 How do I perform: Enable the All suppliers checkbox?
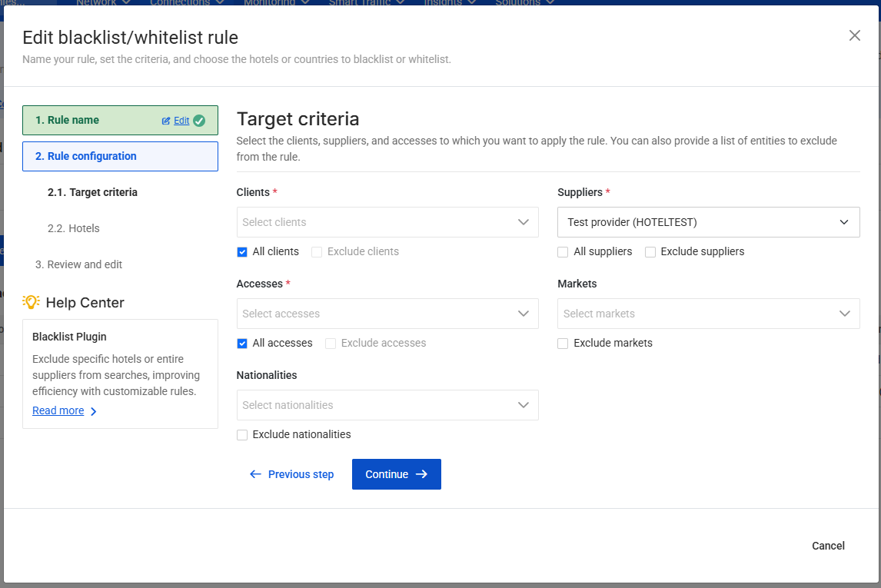(x=563, y=251)
